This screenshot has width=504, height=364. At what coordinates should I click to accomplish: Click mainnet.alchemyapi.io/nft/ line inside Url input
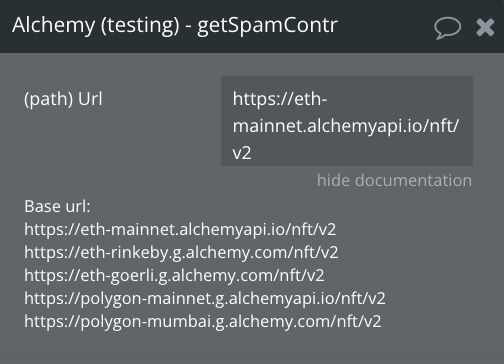[346, 126]
